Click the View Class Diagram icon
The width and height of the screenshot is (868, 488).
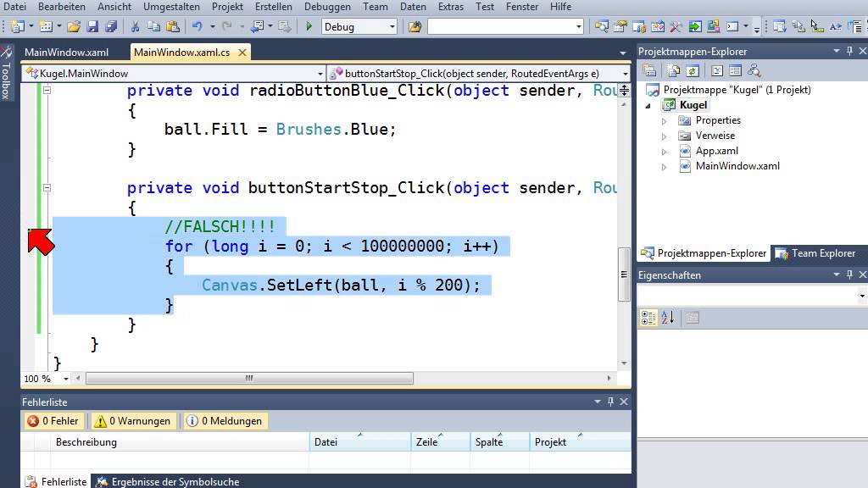(x=754, y=71)
